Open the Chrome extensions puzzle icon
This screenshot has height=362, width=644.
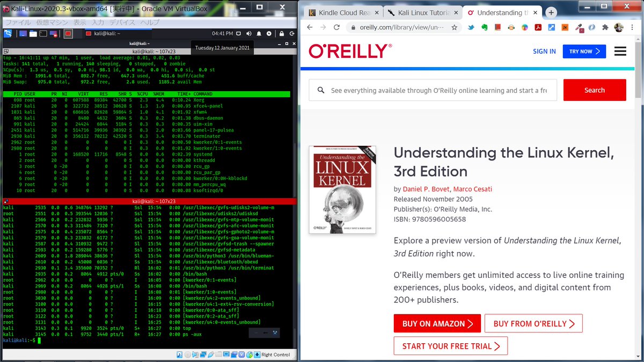tap(605, 27)
